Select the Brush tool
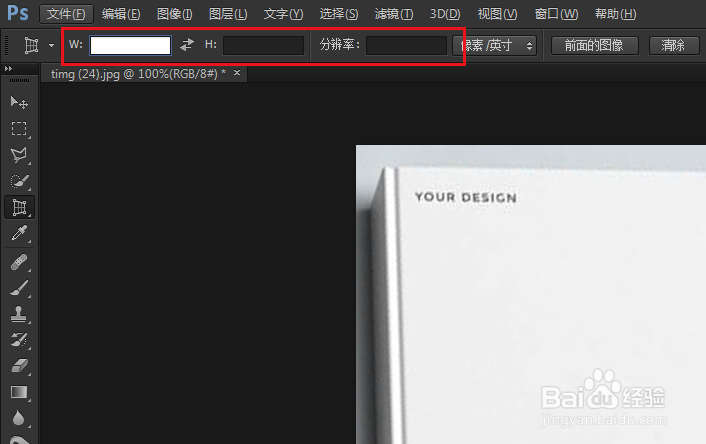 point(19,288)
